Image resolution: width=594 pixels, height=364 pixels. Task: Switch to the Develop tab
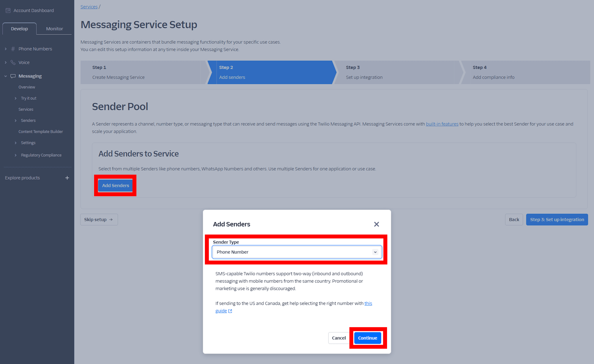pos(20,28)
